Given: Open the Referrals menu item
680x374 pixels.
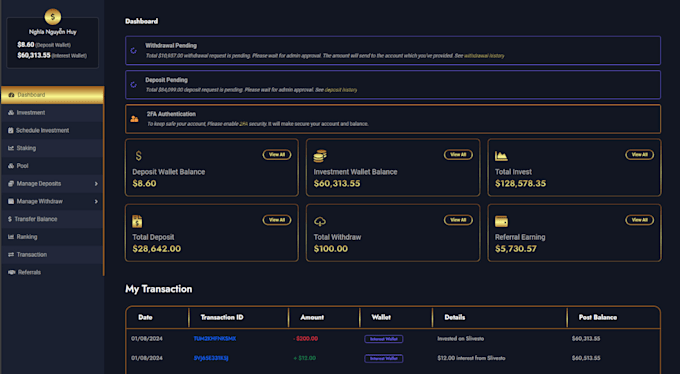Looking at the screenshot, I should click(x=52, y=272).
